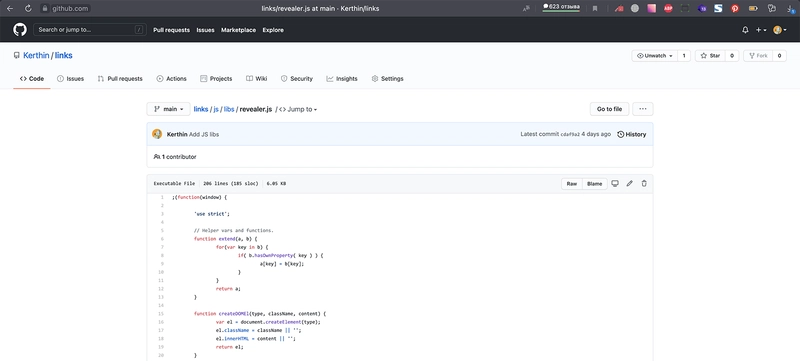800x361 pixels.
Task: Open Explore in the top navigation
Action: 273,30
